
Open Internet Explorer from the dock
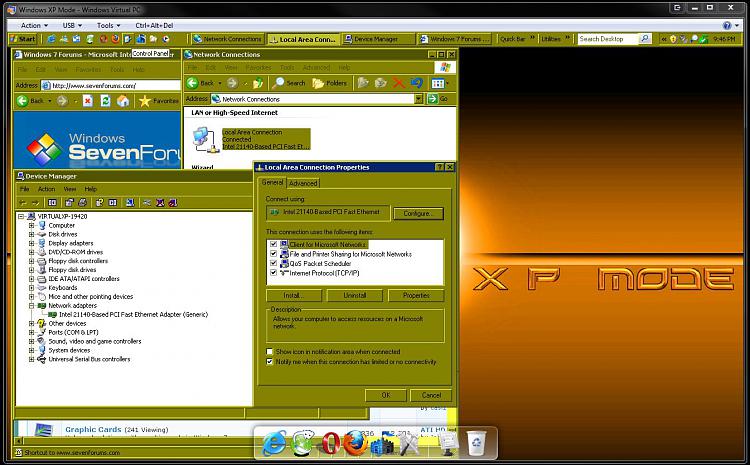(274, 443)
